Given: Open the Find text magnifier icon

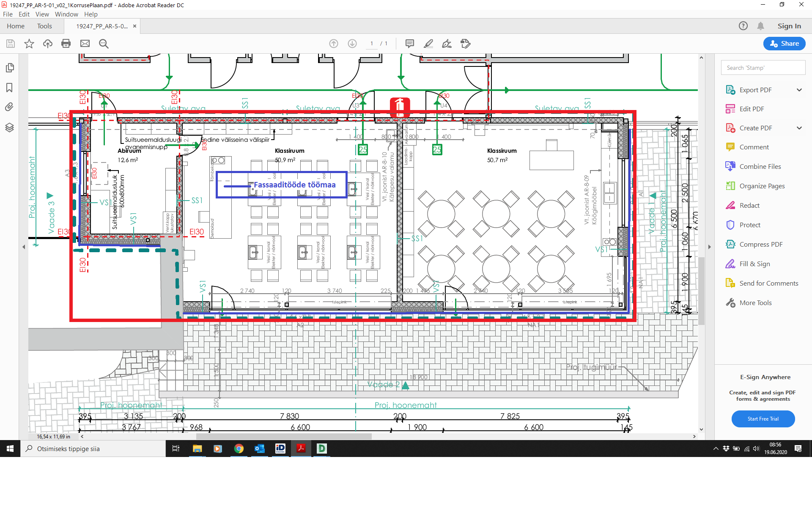Looking at the screenshot, I should tap(104, 44).
